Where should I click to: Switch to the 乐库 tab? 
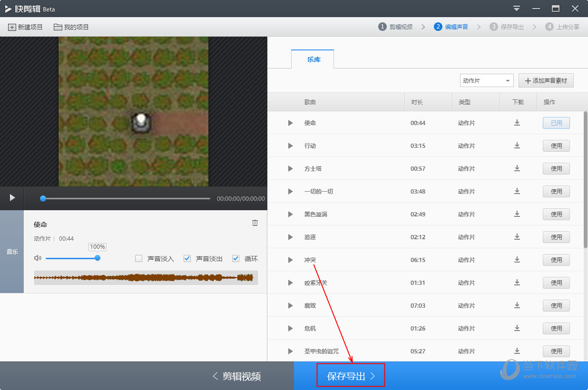click(313, 59)
